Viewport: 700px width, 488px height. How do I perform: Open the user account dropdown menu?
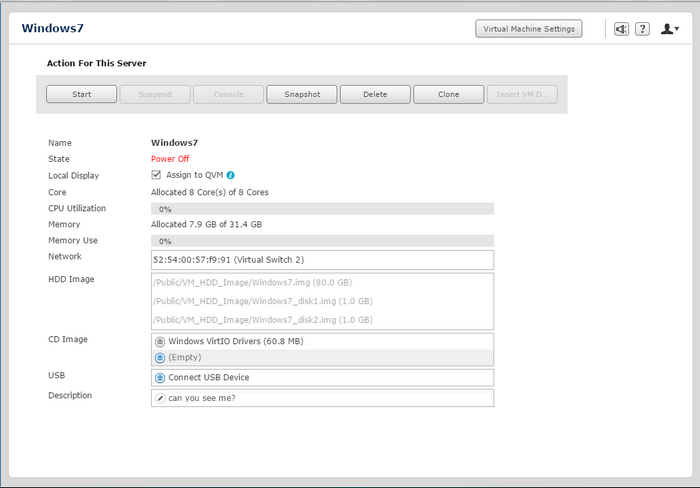pyautogui.click(x=670, y=29)
